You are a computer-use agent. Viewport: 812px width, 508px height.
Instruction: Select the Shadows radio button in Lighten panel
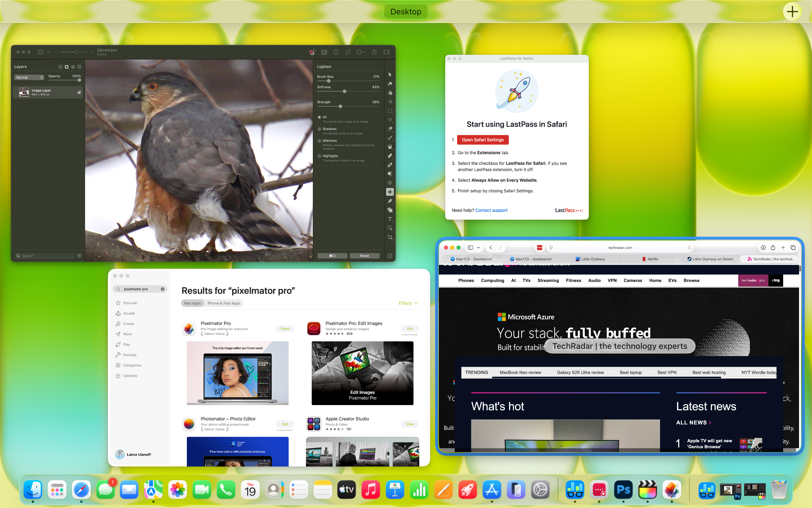click(x=319, y=129)
